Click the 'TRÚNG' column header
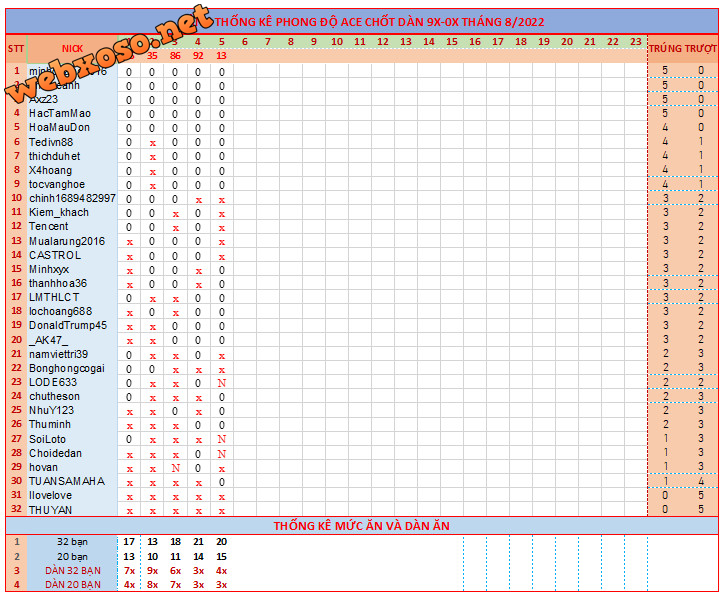The height and width of the screenshot is (596, 724). [x=665, y=48]
